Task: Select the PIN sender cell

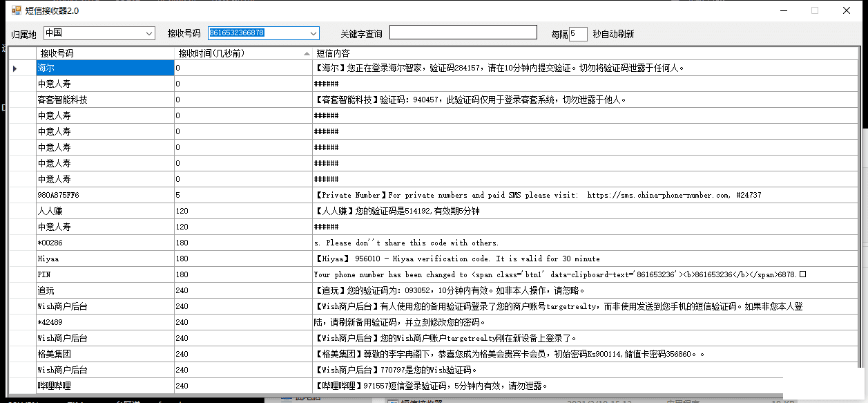Action: click(105, 274)
